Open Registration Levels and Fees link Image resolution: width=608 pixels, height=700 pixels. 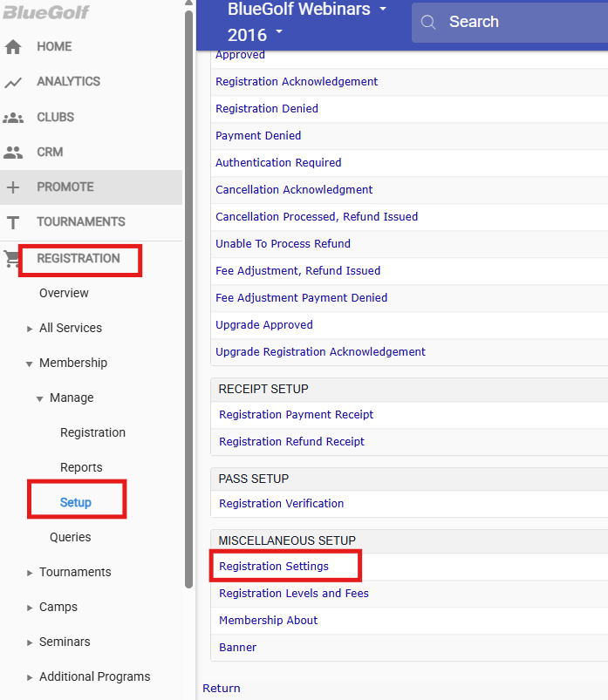(294, 594)
